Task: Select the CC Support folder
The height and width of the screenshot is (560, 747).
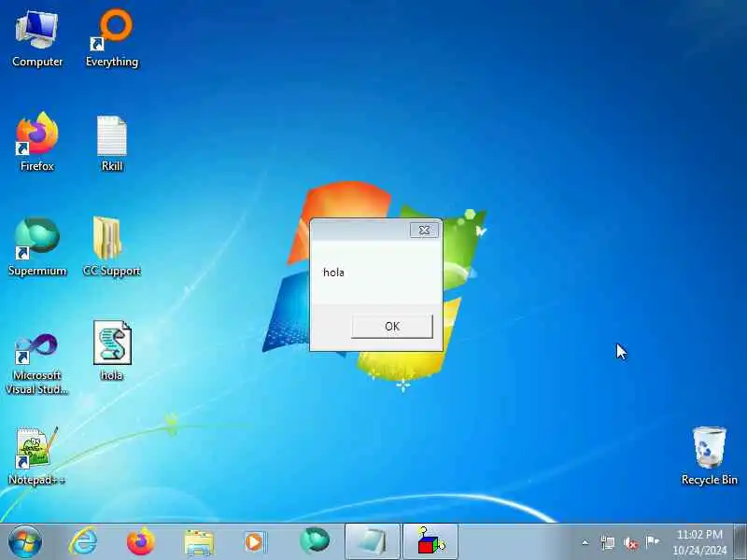Action: click(112, 246)
